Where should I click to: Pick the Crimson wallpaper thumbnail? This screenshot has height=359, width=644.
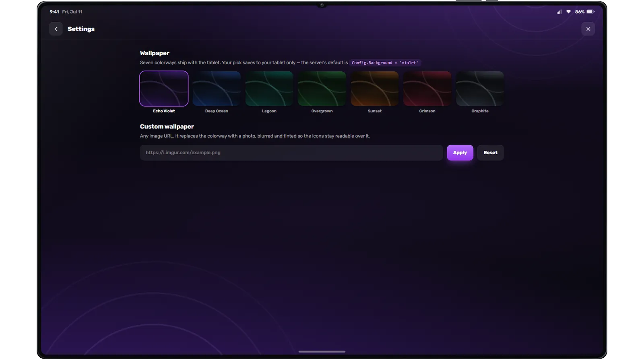(427, 89)
